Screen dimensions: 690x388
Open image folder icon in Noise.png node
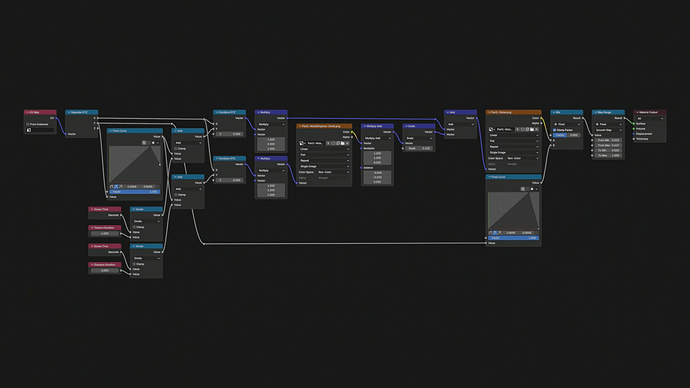coord(532,129)
